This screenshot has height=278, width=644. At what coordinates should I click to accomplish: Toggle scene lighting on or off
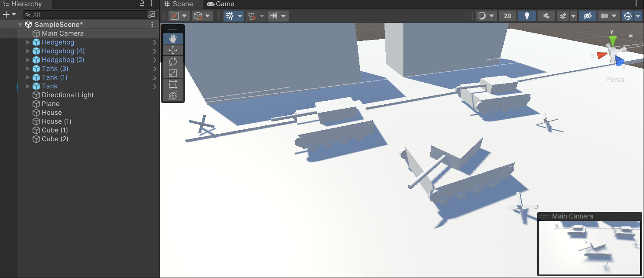click(527, 15)
